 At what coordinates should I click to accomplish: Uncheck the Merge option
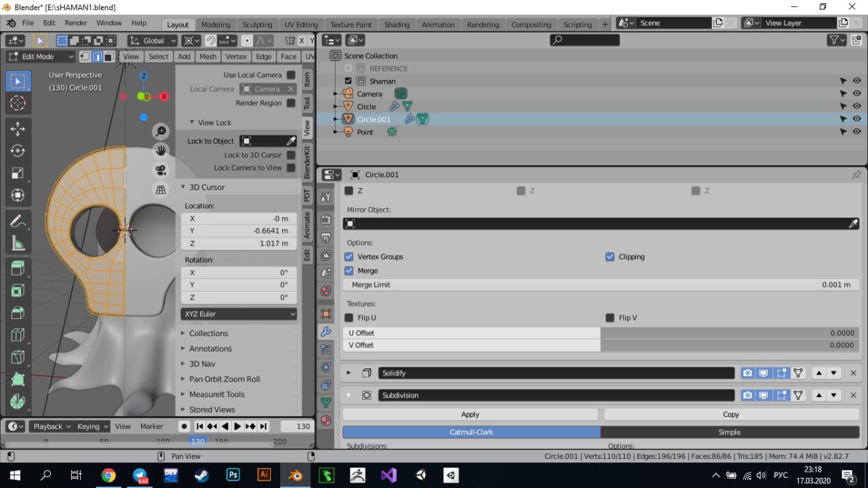(x=349, y=271)
